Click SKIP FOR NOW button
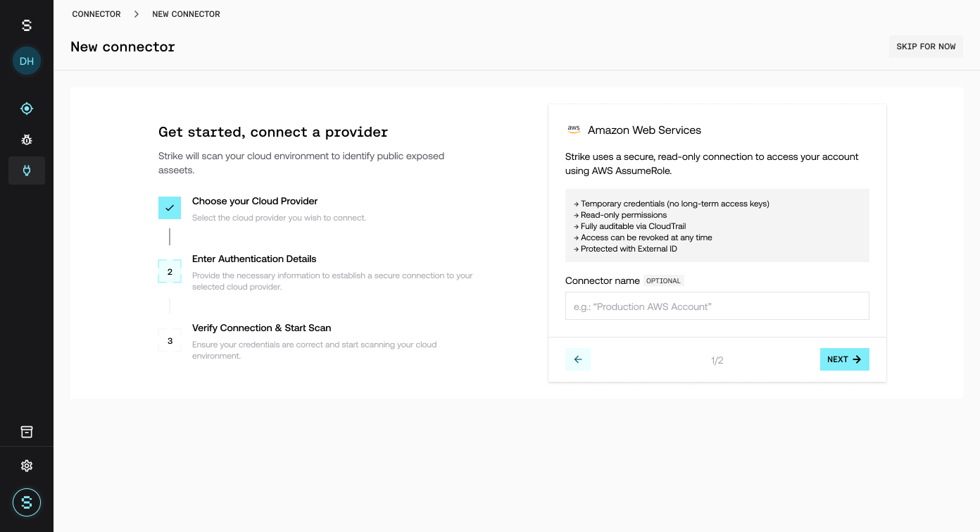This screenshot has height=532, width=980. pos(926,47)
